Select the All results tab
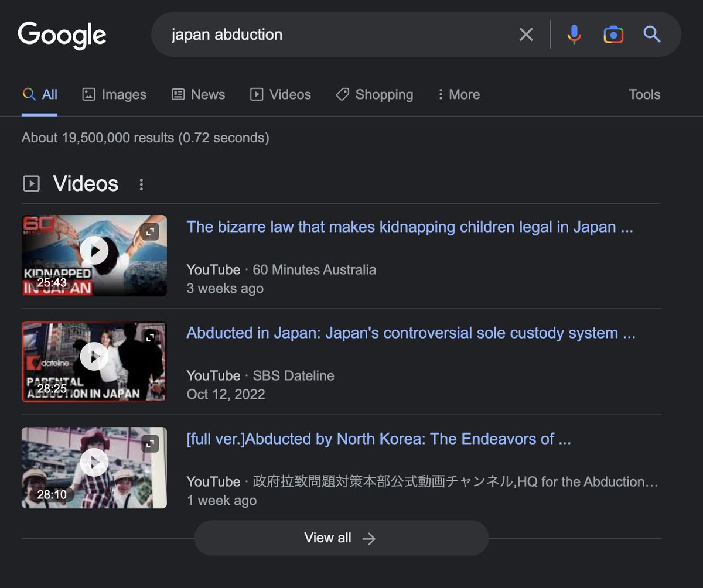Screen dimensions: 703x588 (x=40, y=95)
